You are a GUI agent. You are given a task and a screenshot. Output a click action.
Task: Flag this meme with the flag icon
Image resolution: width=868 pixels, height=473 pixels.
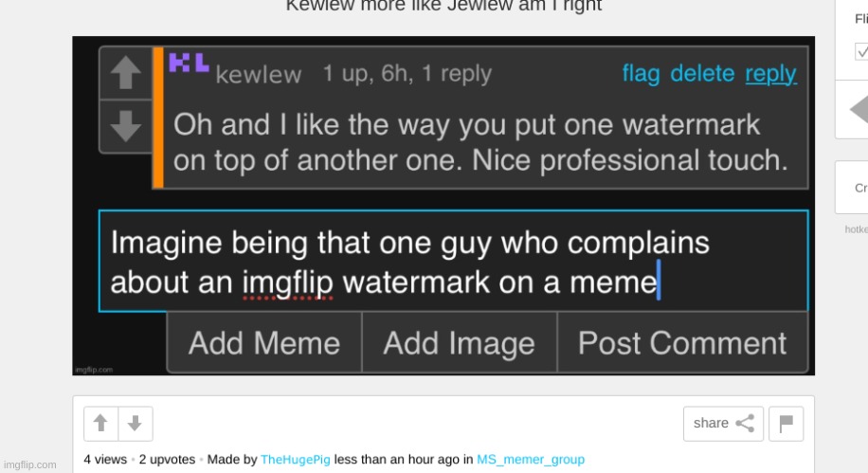point(787,424)
